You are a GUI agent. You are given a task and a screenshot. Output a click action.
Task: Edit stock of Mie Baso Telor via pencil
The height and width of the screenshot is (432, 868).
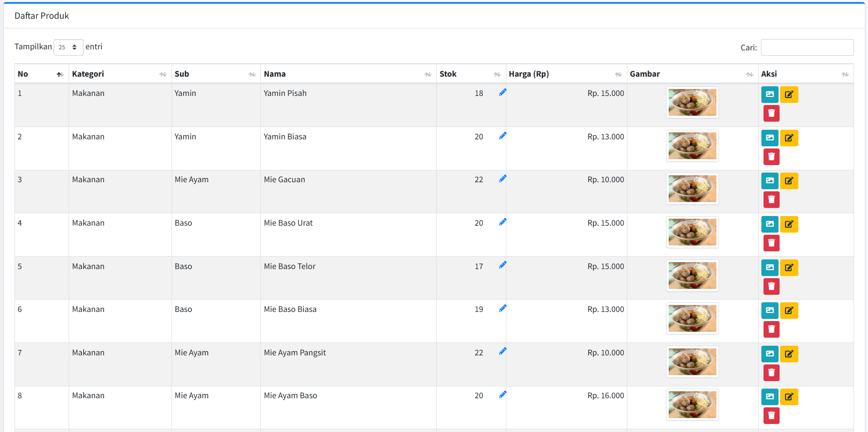click(503, 265)
